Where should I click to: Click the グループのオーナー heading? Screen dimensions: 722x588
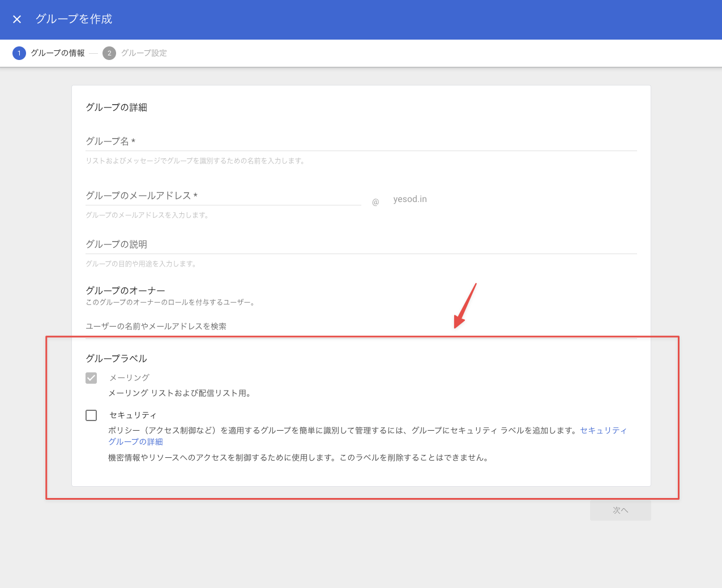pyautogui.click(x=125, y=290)
